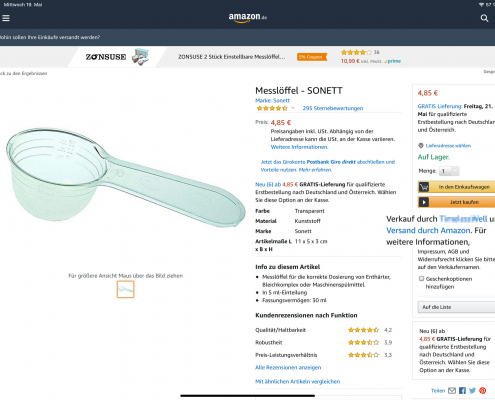Select the measuring spoon thumbnail image

125,289
